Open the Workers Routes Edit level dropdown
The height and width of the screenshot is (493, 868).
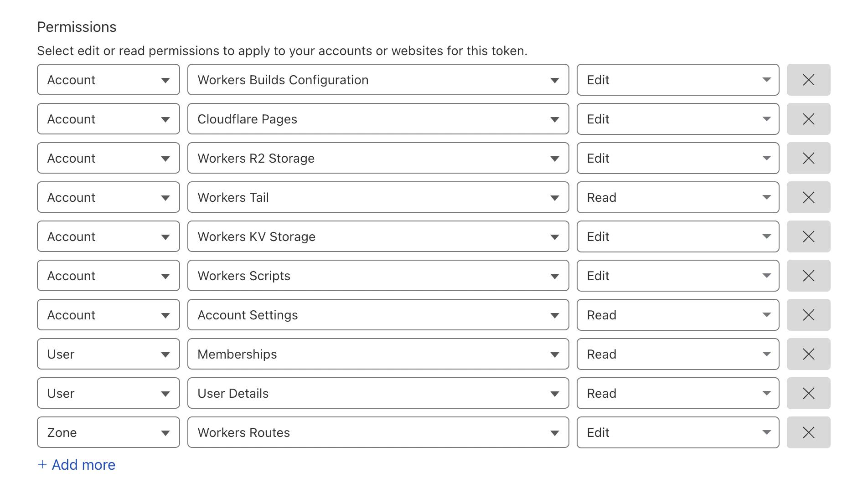[x=677, y=432]
